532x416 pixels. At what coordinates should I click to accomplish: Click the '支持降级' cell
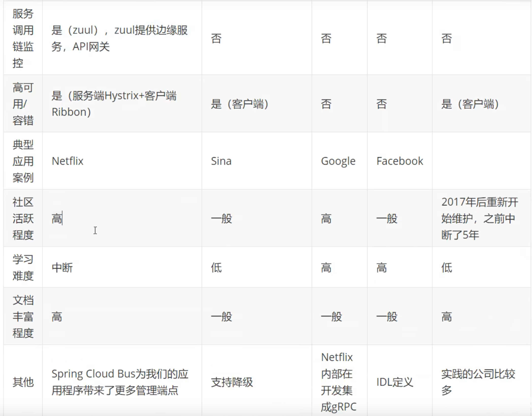pyautogui.click(x=232, y=382)
